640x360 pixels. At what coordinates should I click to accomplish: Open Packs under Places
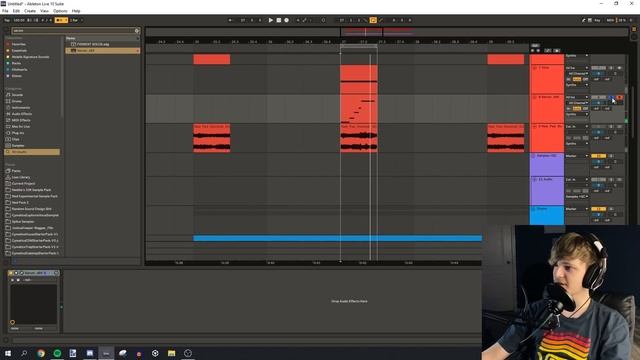tap(16, 171)
